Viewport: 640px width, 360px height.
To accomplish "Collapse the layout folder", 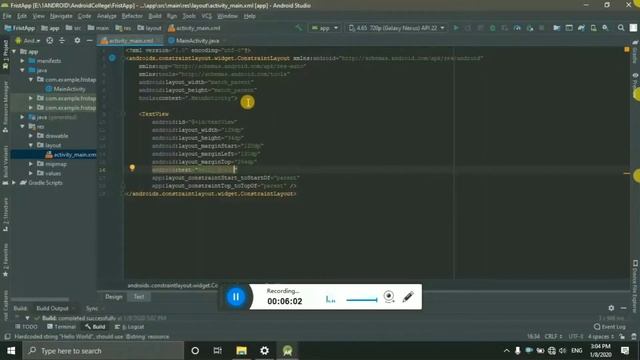I will 31,145.
